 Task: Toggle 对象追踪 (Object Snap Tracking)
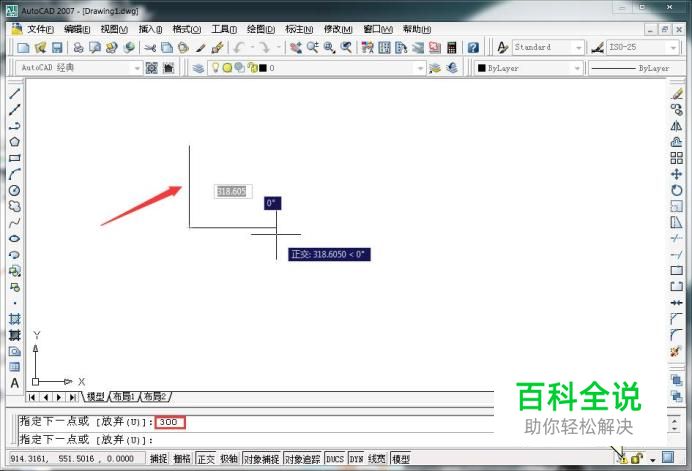coord(303,459)
